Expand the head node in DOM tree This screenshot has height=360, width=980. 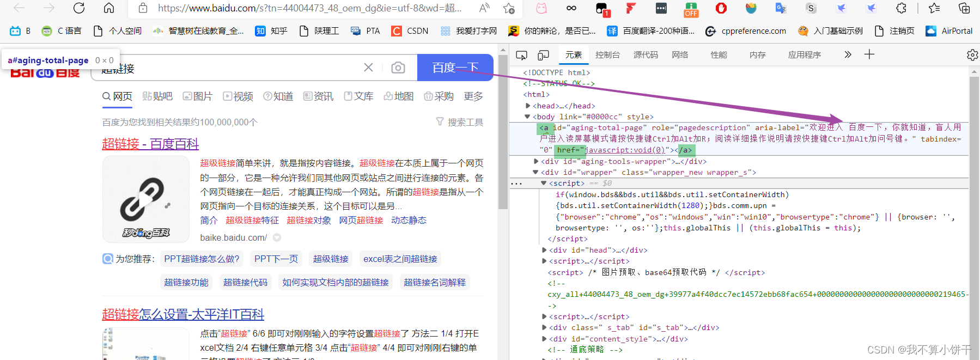[528, 106]
